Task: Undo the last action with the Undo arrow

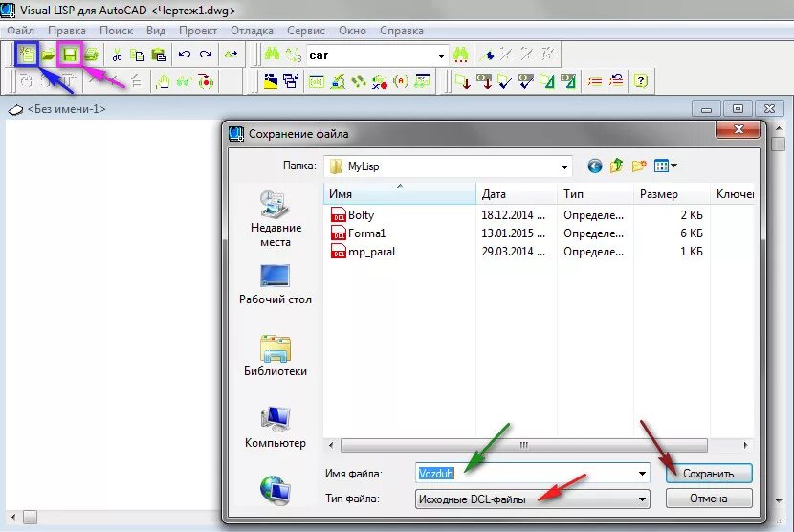Action: coord(185,55)
